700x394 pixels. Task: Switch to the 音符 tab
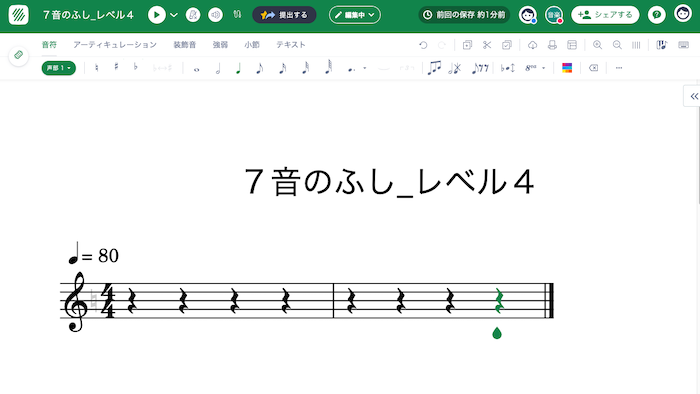click(49, 45)
